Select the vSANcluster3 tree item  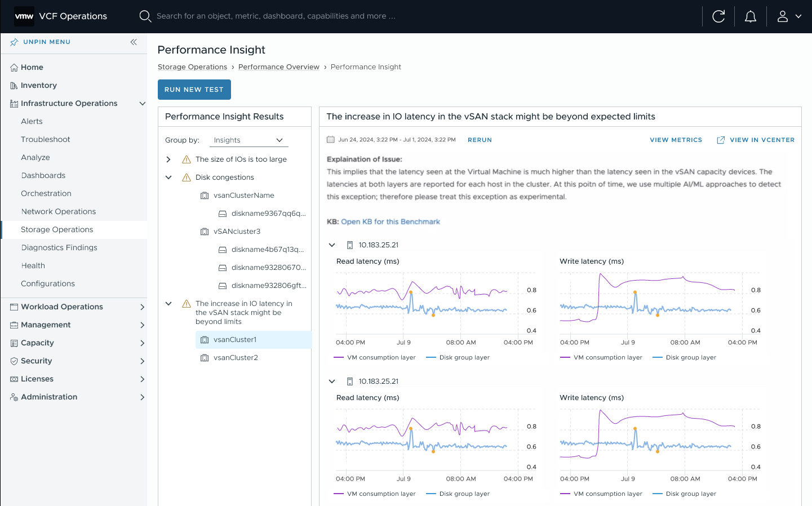coord(237,232)
